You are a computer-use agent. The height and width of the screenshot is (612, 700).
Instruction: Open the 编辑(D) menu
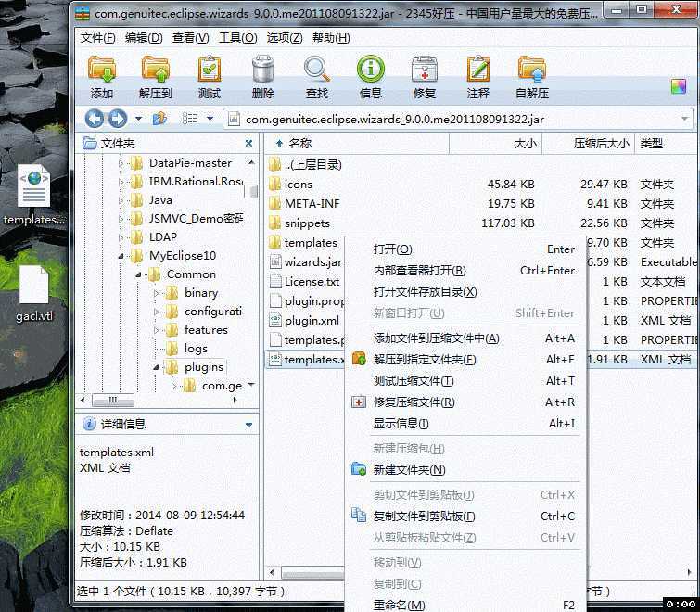point(144,38)
